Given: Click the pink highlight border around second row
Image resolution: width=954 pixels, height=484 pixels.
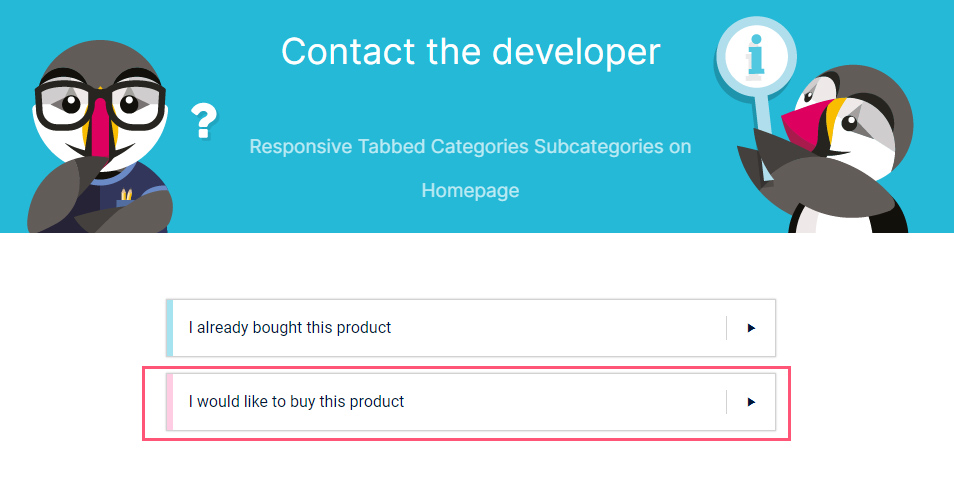Looking at the screenshot, I should 466,368.
